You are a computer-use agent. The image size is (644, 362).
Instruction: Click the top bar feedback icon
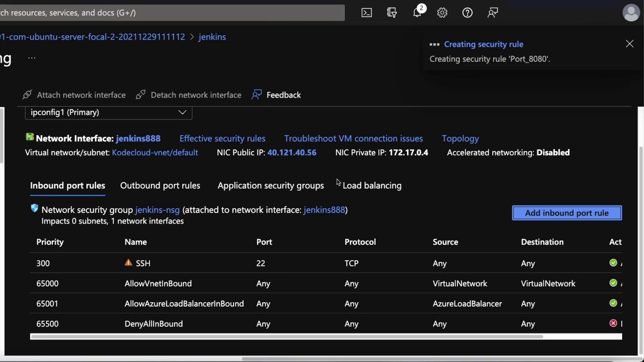click(492, 13)
